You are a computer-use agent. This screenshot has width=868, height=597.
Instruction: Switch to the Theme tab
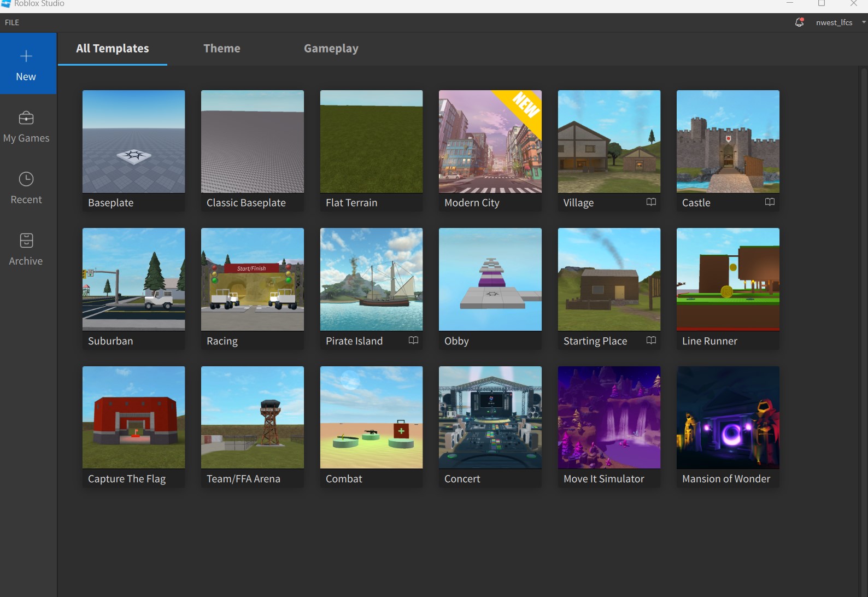[x=222, y=49]
